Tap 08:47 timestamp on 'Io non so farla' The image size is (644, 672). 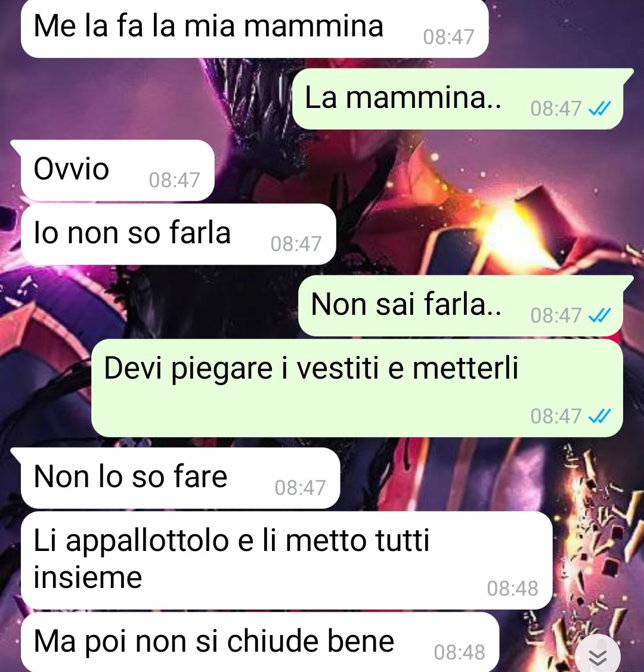pyautogui.click(x=296, y=244)
